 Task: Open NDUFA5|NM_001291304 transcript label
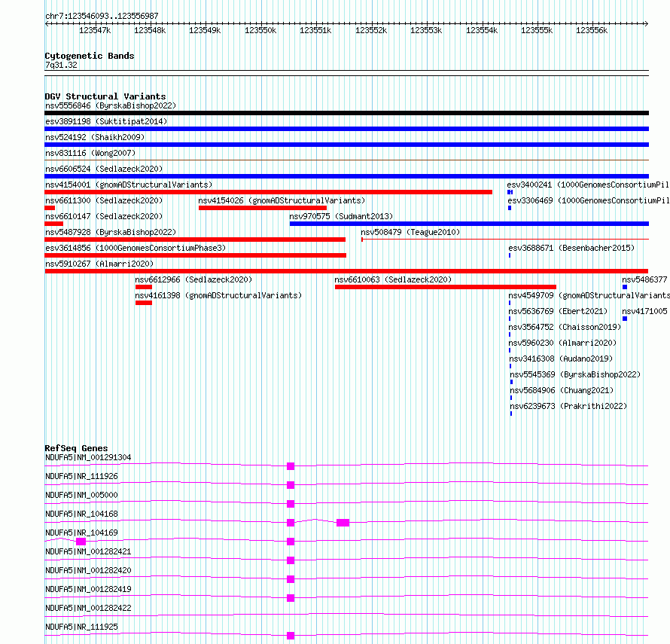click(x=88, y=457)
